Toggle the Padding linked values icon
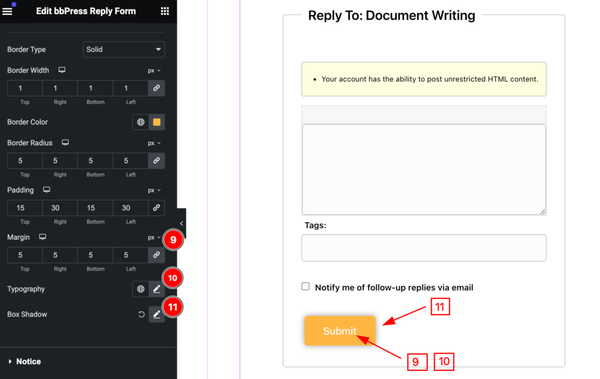 point(157,208)
